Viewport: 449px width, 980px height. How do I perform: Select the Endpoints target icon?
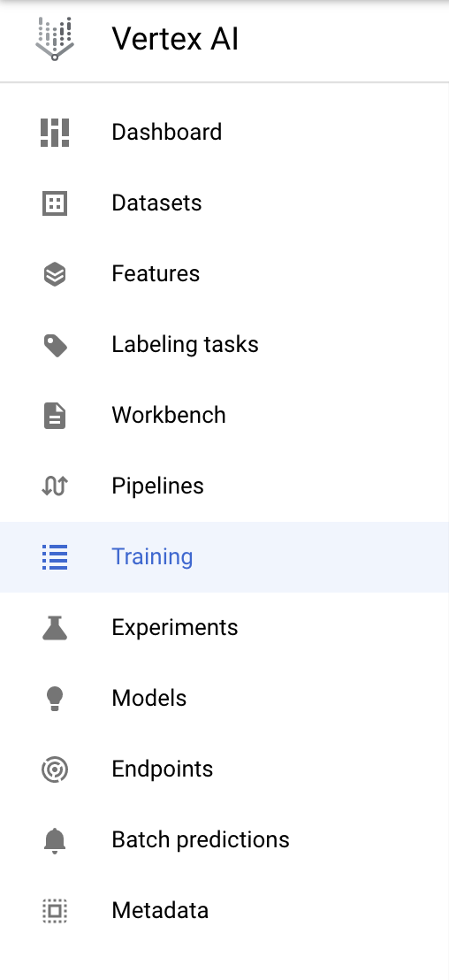click(x=55, y=769)
